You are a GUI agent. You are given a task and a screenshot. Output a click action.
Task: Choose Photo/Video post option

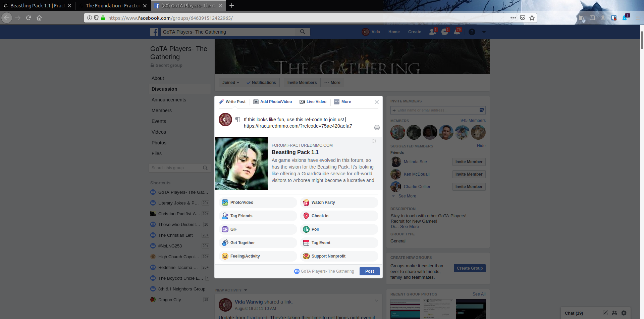258,202
